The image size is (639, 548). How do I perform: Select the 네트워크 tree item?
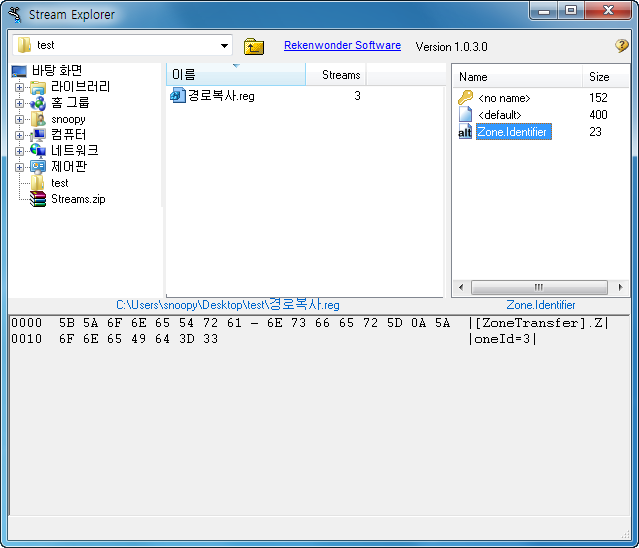click(x=75, y=151)
